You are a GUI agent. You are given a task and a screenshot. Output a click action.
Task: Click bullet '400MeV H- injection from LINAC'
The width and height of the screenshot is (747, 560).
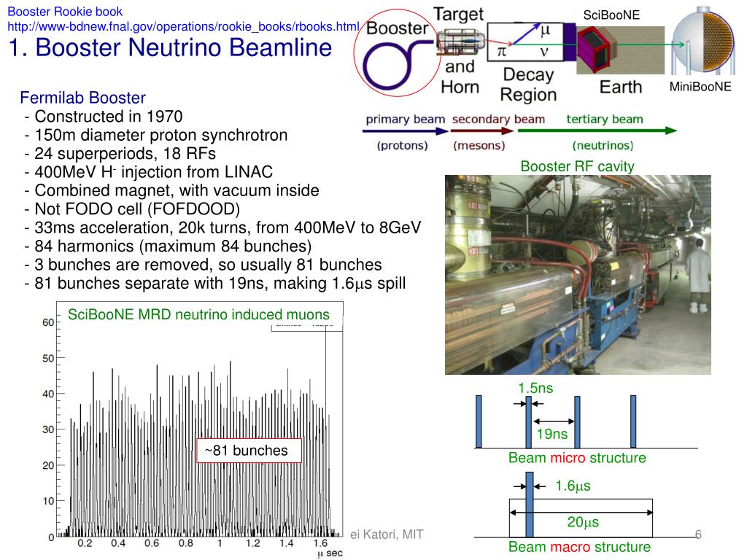click(149, 172)
